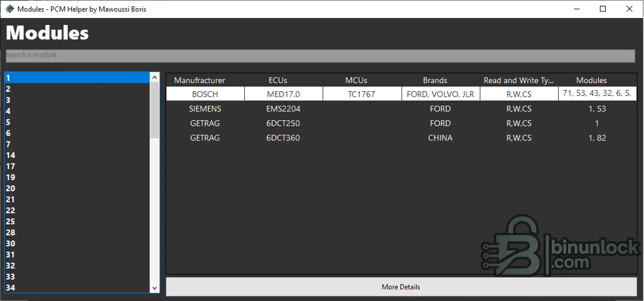This screenshot has height=301, width=644.
Task: Select module 14 in the list
Action: (77, 155)
